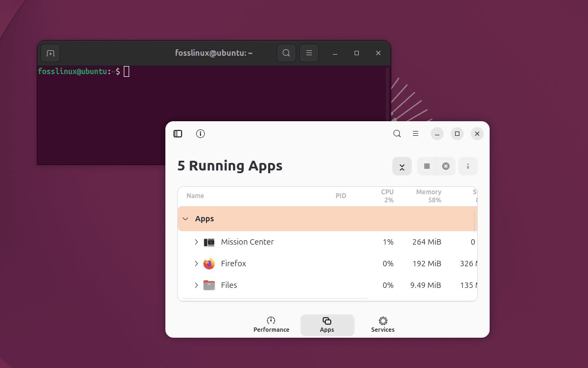Open search in Mission Center
The width and height of the screenshot is (588, 368).
[x=397, y=134]
